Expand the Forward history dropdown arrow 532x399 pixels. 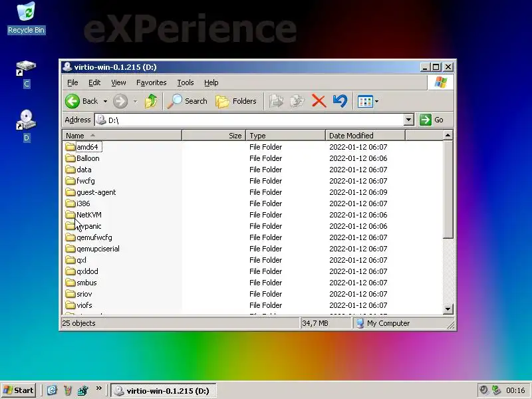point(135,101)
